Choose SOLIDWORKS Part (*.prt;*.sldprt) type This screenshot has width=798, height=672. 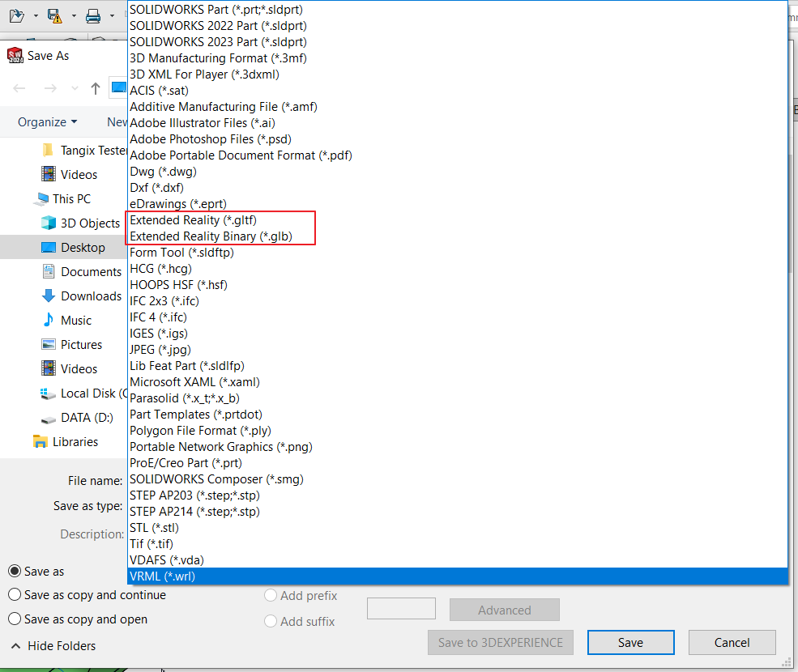457,9
